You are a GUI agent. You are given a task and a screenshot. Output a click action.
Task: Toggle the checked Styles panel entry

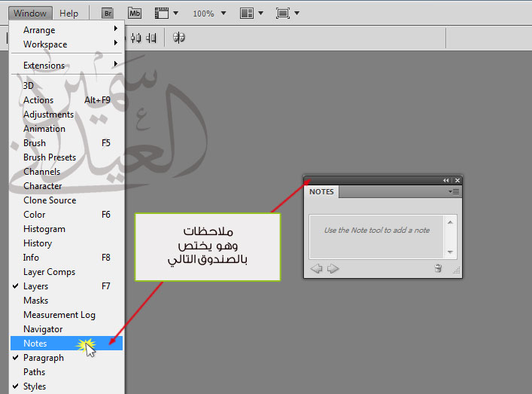35,386
